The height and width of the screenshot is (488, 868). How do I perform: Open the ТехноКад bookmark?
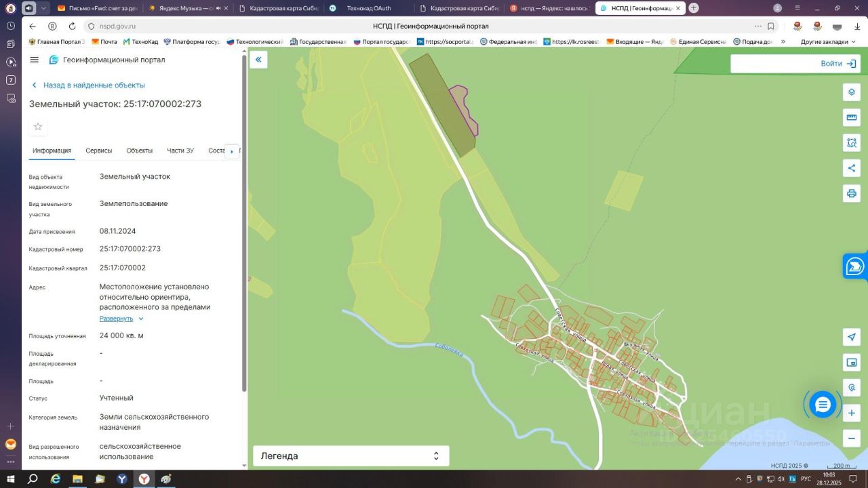[x=140, y=42]
